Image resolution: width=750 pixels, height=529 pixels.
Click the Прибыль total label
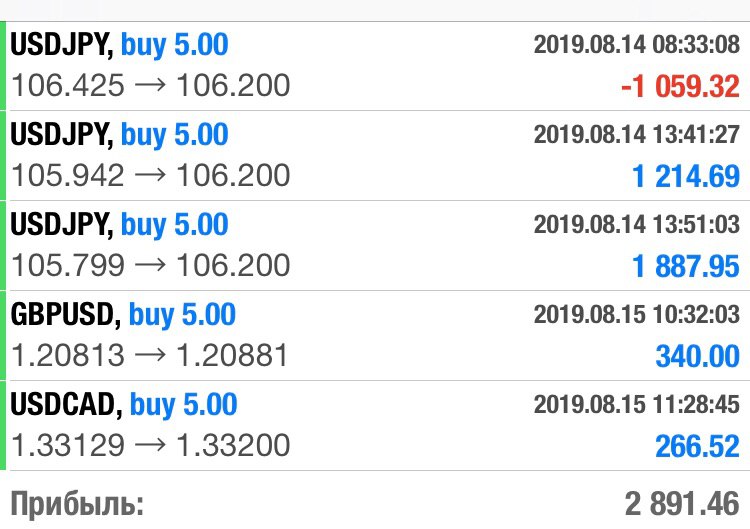(x=77, y=505)
